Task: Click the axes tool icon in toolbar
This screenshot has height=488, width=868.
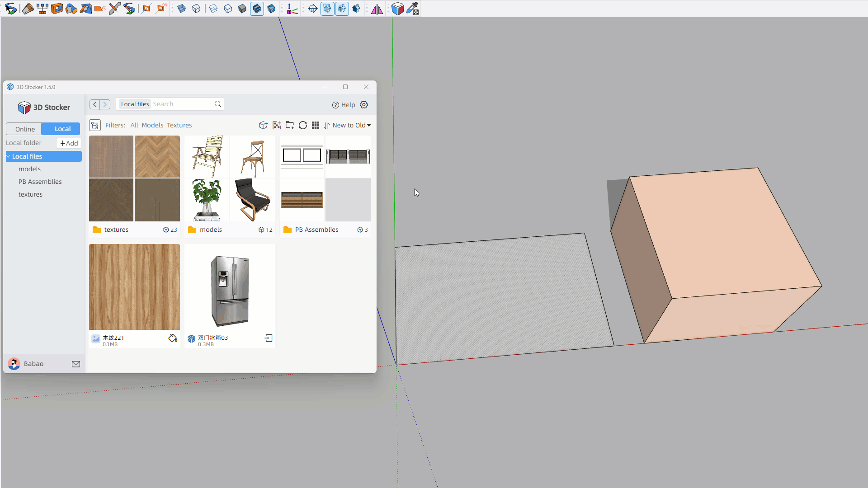Action: [x=292, y=9]
